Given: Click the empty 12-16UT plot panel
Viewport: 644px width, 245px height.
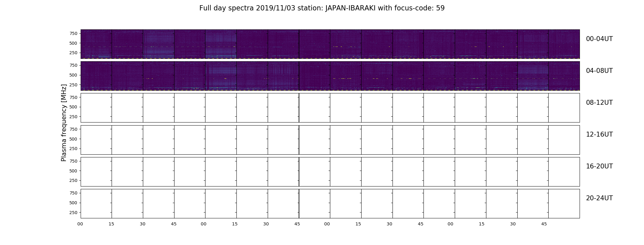Looking at the screenshot, I should coord(330,140).
